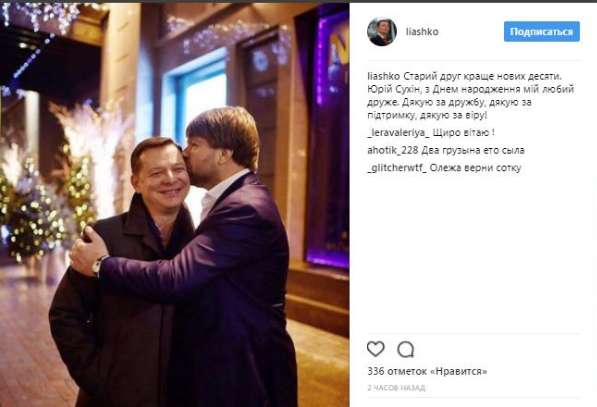Visit the _leravaleriya_ commenter profile

pyautogui.click(x=398, y=133)
